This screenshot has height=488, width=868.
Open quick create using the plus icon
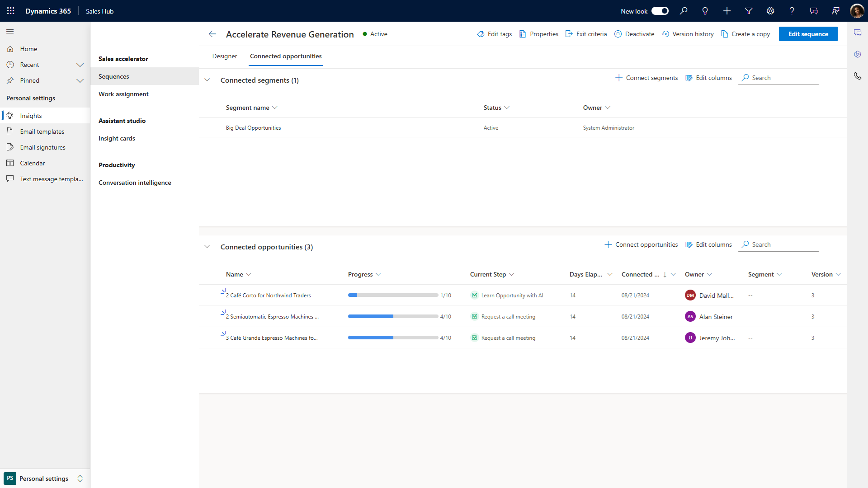(x=727, y=11)
